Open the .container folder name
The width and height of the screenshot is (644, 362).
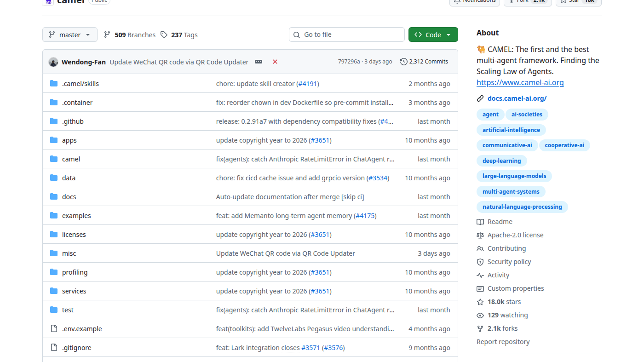[x=77, y=103]
